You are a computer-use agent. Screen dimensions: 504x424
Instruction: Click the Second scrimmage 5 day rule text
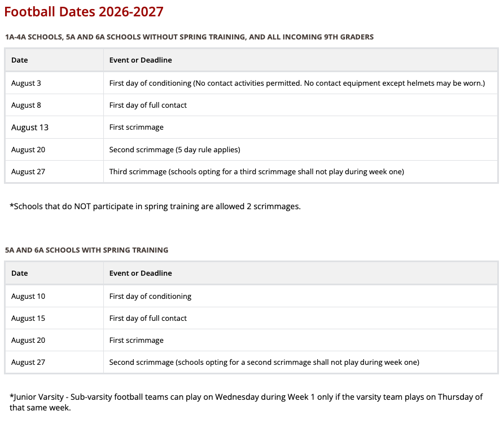click(x=174, y=149)
